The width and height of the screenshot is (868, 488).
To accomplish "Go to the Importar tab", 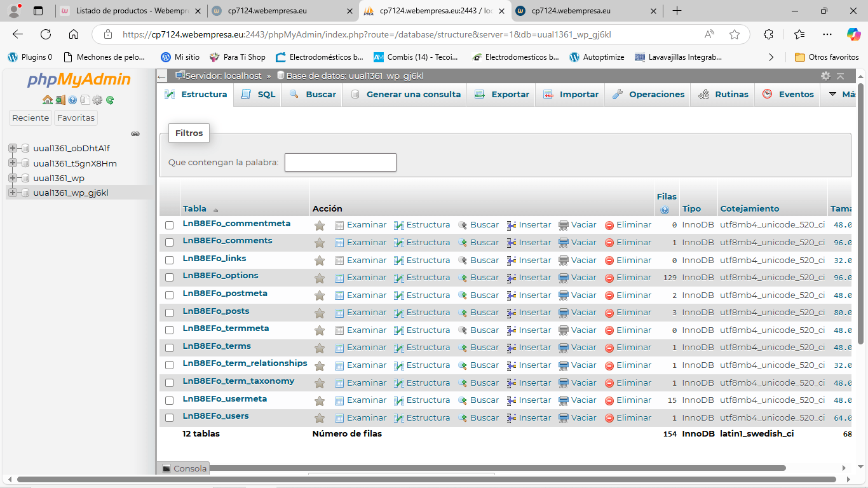I will click(x=571, y=94).
